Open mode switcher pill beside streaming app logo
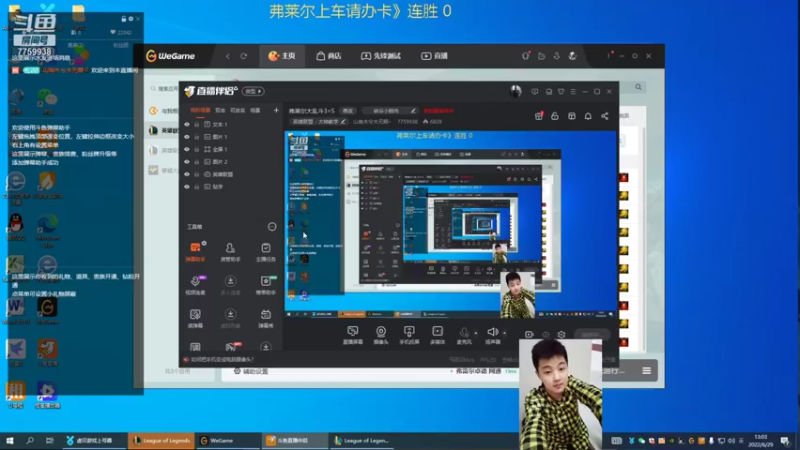 [253, 91]
